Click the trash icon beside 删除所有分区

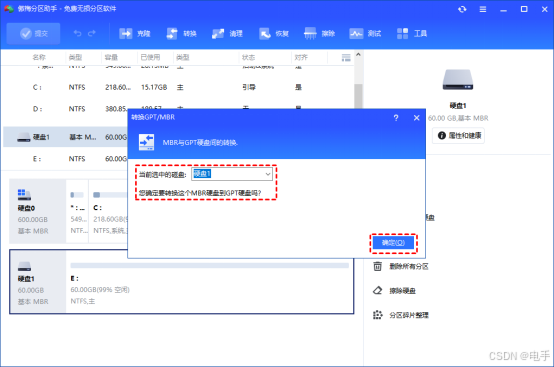point(377,266)
